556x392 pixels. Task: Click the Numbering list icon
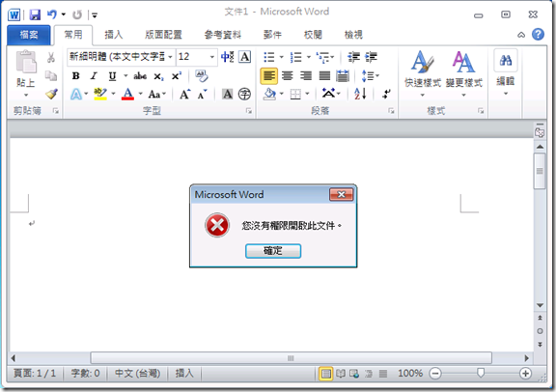click(x=295, y=57)
